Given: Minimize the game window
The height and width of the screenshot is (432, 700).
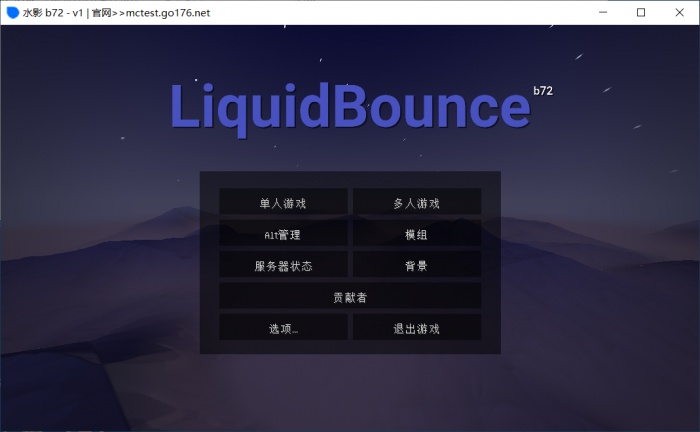Looking at the screenshot, I should click(x=602, y=12).
